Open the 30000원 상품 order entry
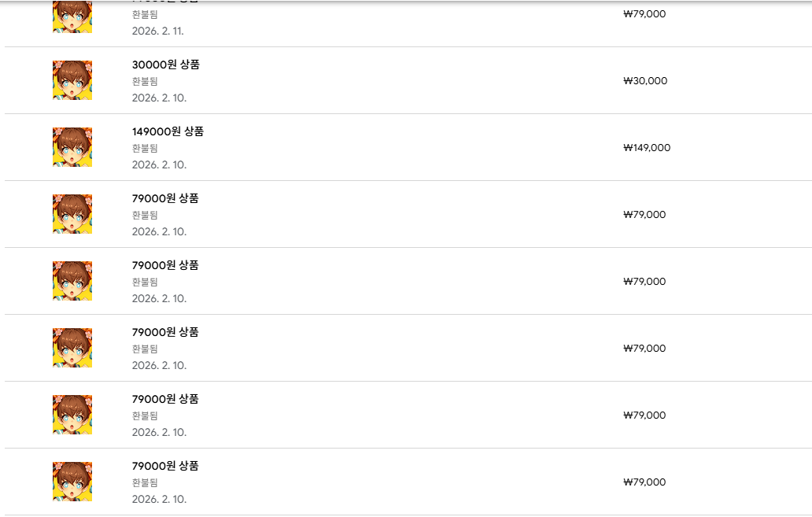 (x=165, y=65)
